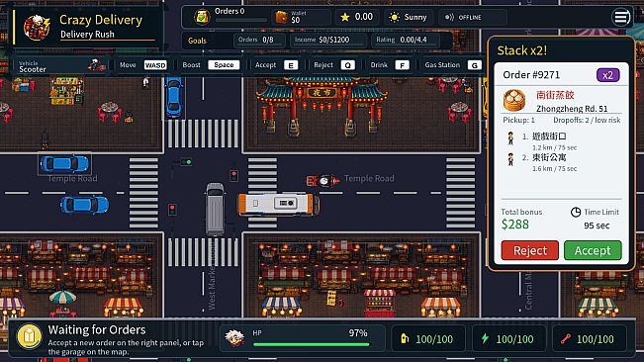Click the Waiting for Orders coin icon
Viewport: 644px width, 362px height.
tap(29, 337)
